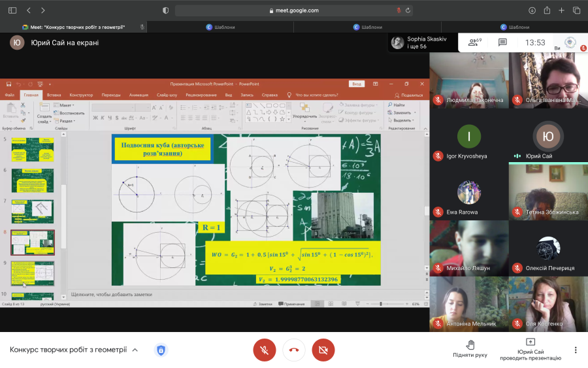Toggle the microphone mute button
588x368 pixels.
coord(265,350)
